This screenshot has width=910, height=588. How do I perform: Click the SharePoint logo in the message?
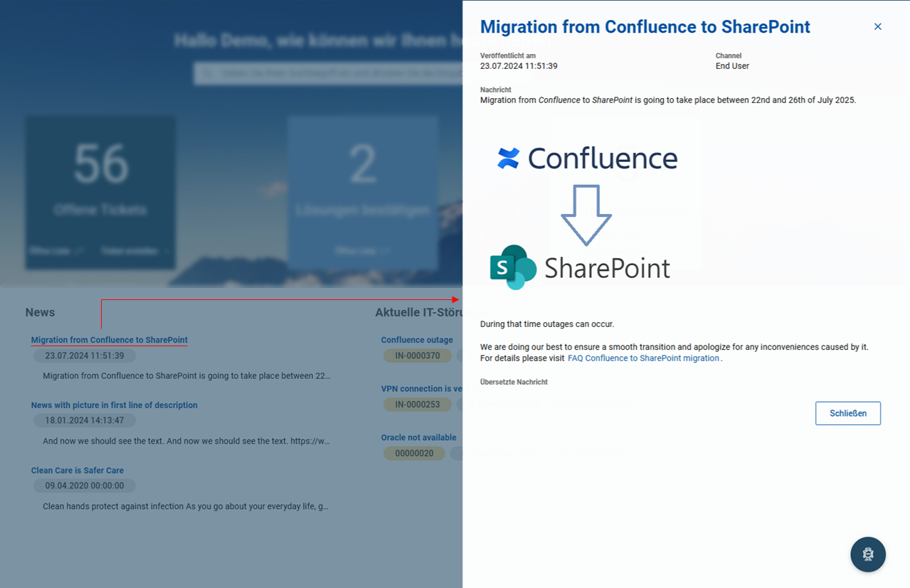(x=580, y=267)
